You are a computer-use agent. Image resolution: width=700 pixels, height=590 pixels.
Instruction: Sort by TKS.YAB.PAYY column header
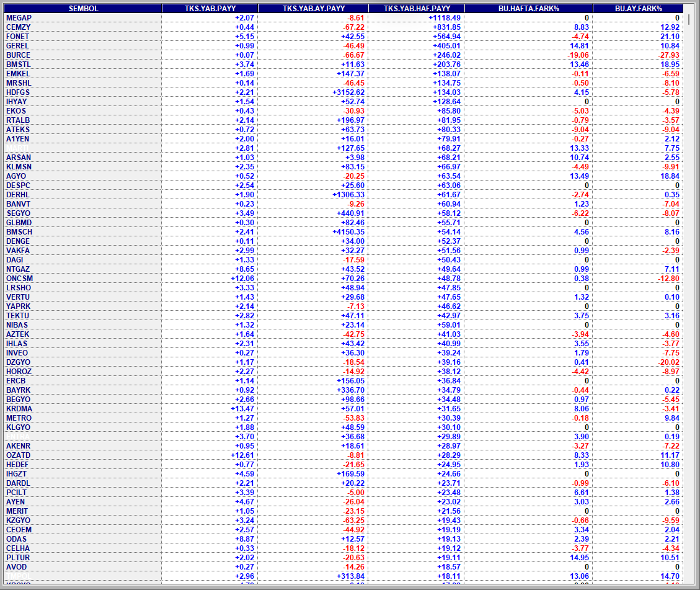click(x=210, y=9)
